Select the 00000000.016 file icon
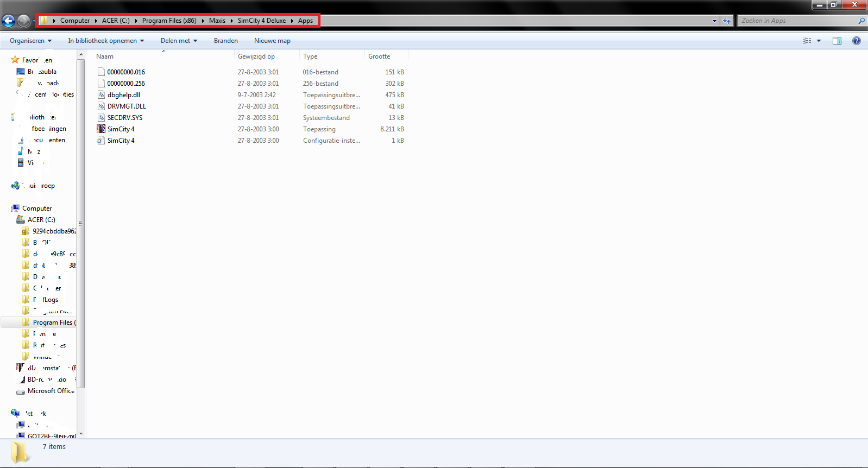Screen dimensions: 868x468 pos(101,72)
